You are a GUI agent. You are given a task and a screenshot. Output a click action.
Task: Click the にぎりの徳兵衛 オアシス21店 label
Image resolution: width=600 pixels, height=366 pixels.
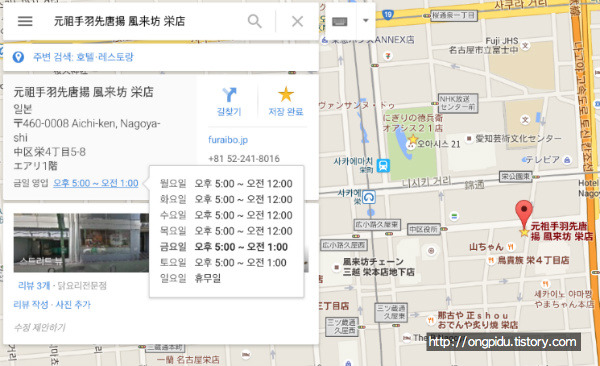[412, 123]
